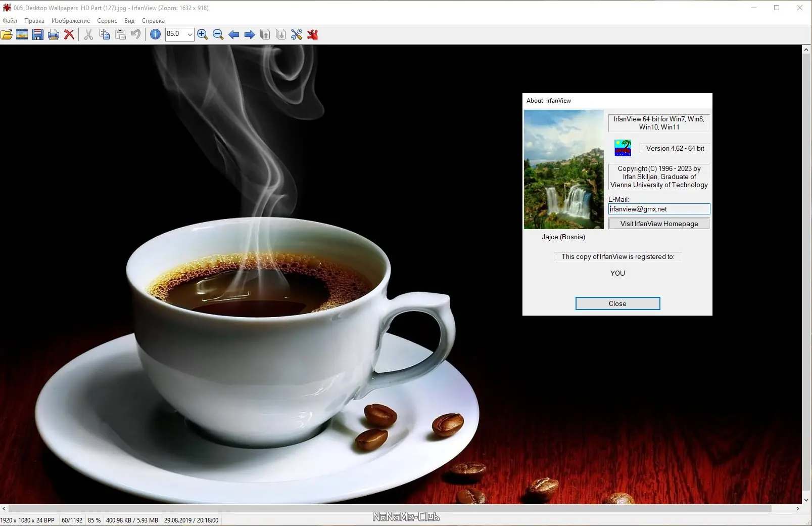The image size is (812, 526).
Task: Click the previous page icon
Action: (265, 34)
